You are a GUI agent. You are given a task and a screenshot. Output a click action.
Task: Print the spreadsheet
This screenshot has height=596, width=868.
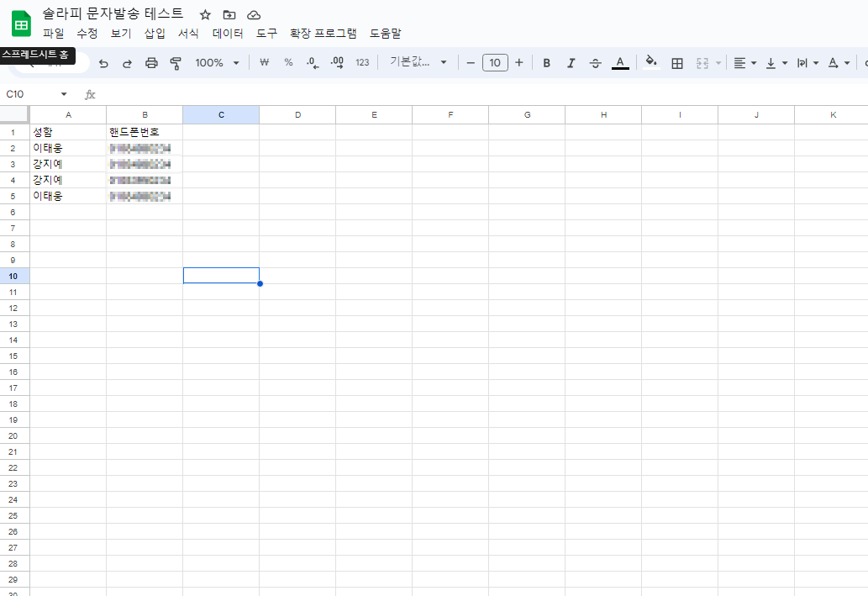[x=151, y=63]
